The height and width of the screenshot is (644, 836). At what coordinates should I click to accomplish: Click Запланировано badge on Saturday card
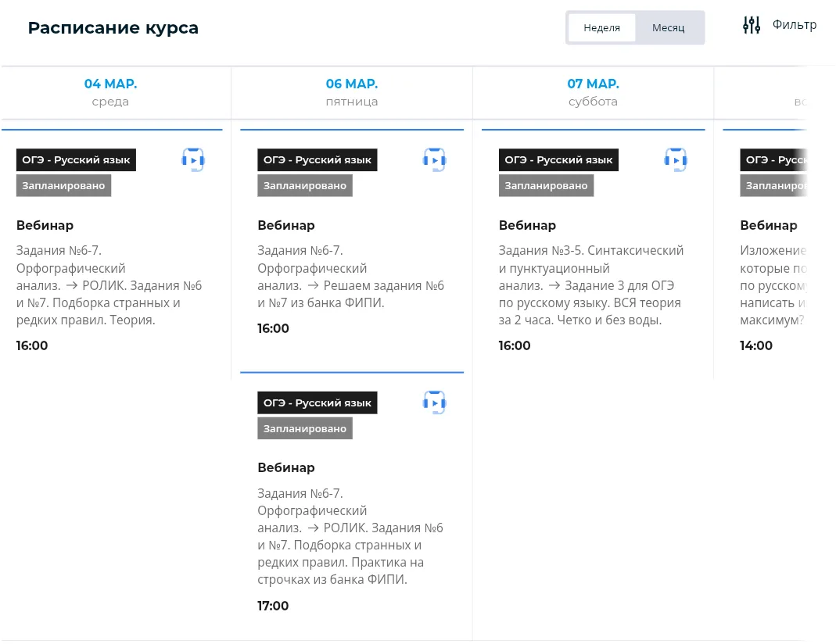coord(546,185)
